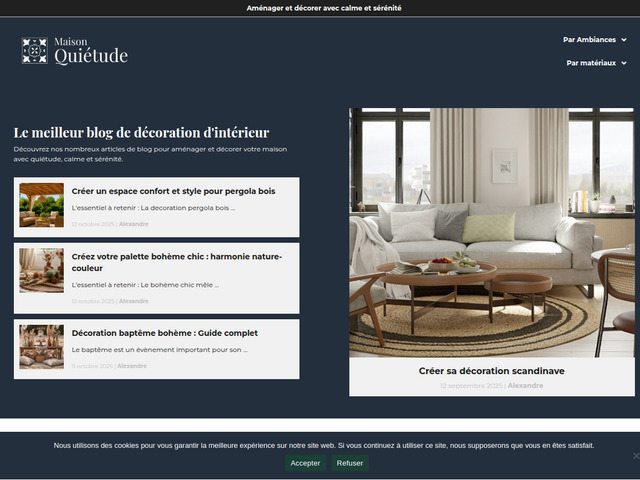Click Alexandre author under baptême bohème article
This screenshot has height=480, width=640.
[132, 366]
